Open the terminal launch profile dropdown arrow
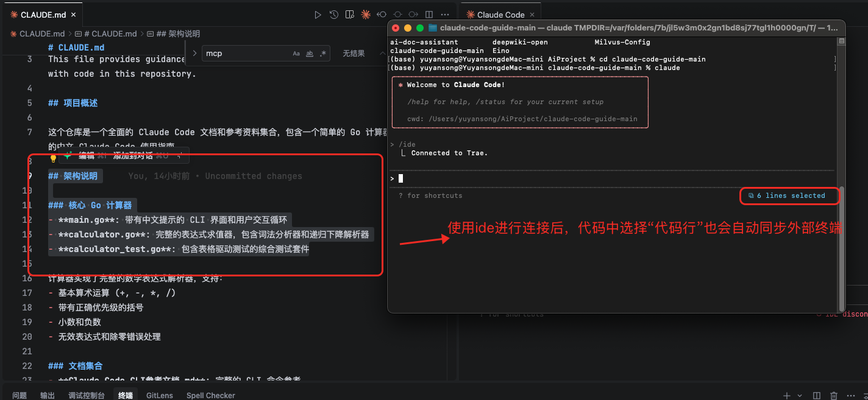Viewport: 868px width, 400px height. (x=800, y=396)
